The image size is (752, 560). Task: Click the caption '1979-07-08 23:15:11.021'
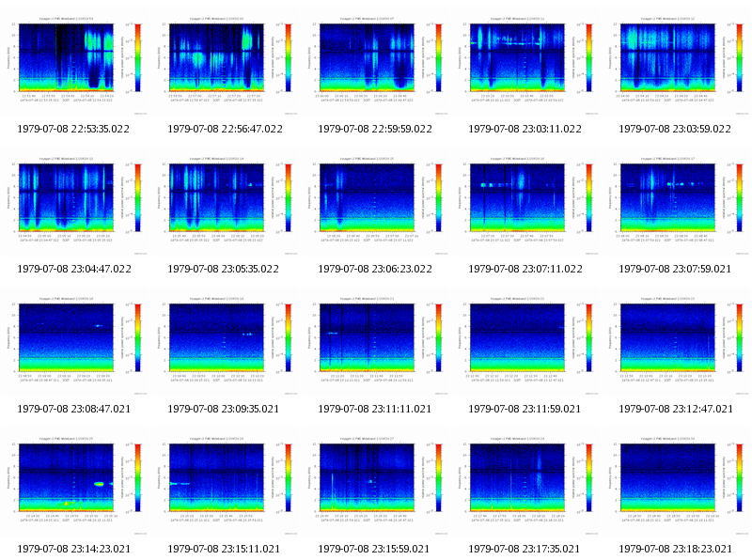pyautogui.click(x=224, y=549)
